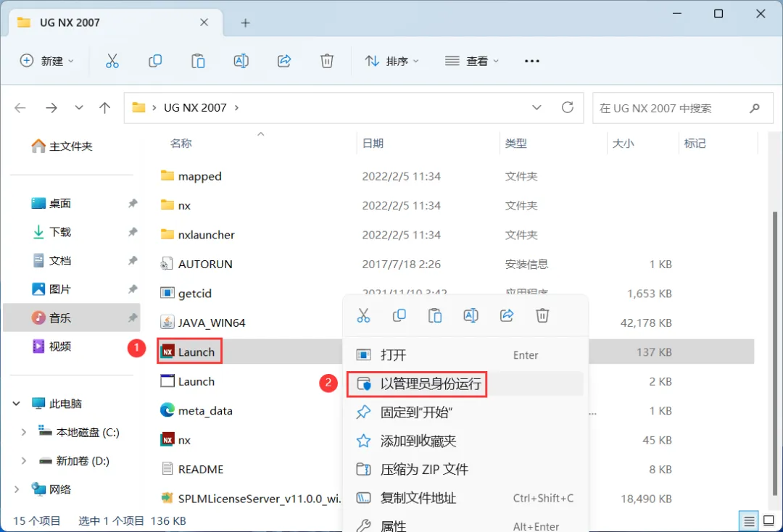This screenshot has height=532, width=783.
Task: Choose 复制文件地址 in context menu
Action: point(465,498)
